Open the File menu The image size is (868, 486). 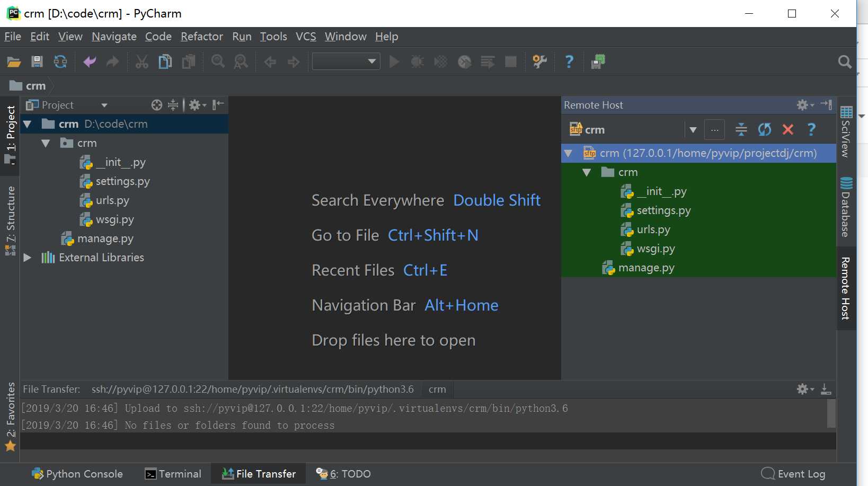tap(13, 37)
